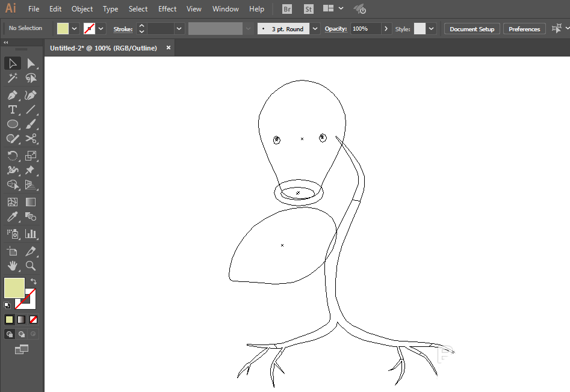The height and width of the screenshot is (392, 570).
Task: Activate the Zoom tool
Action: click(x=31, y=265)
